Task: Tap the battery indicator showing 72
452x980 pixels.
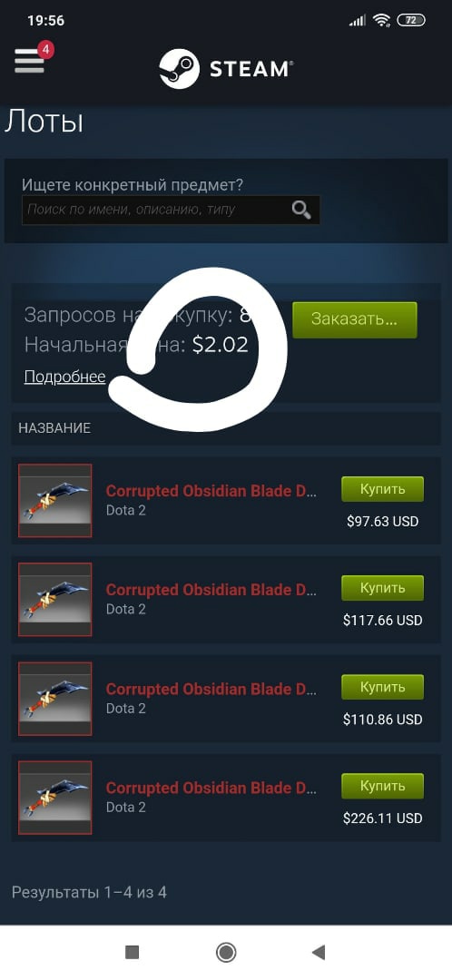Action: (x=411, y=20)
